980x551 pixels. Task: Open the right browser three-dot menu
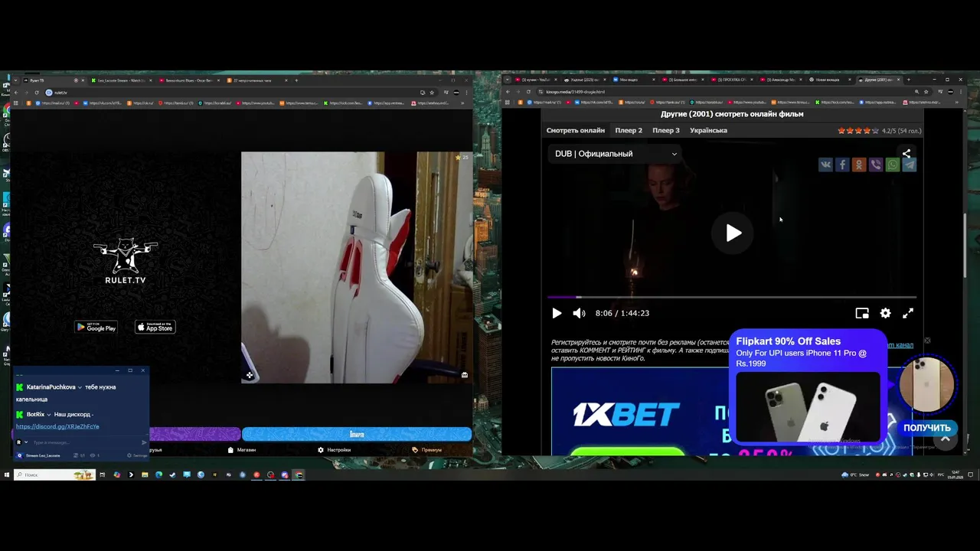point(959,92)
